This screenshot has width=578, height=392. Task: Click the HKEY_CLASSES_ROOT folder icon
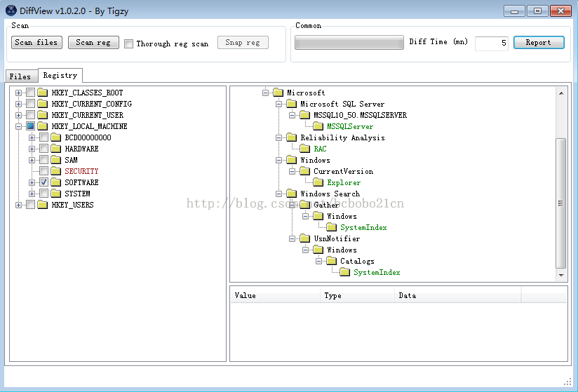[x=42, y=93]
